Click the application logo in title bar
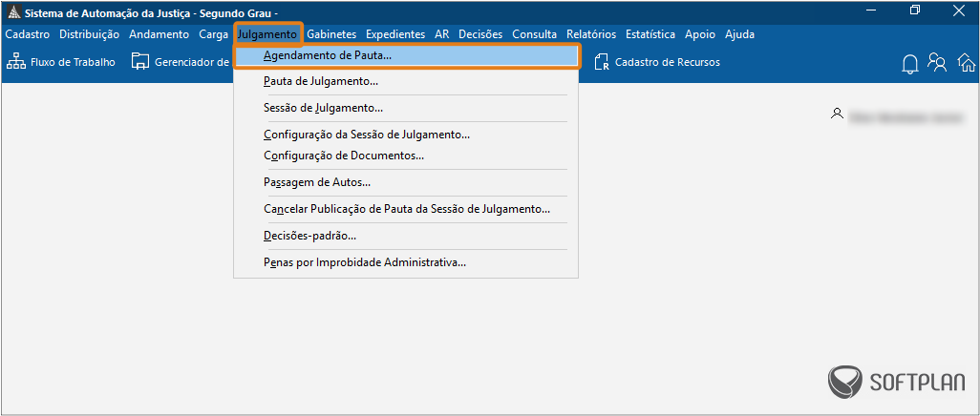Screen dimensions: 980x416 (12, 11)
